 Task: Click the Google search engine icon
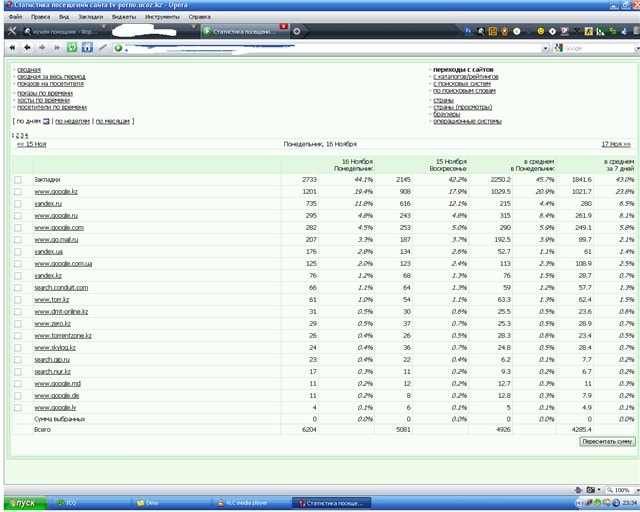pyautogui.click(x=558, y=48)
